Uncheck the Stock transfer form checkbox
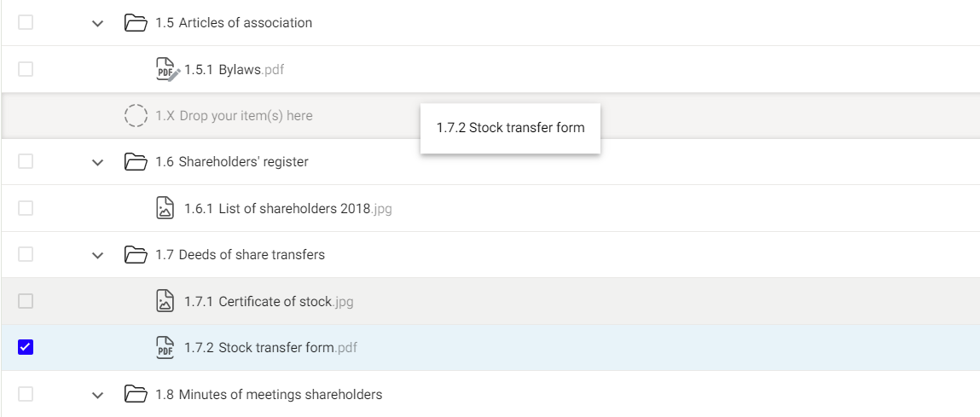Screen dimensions: 980x417 coord(26,347)
